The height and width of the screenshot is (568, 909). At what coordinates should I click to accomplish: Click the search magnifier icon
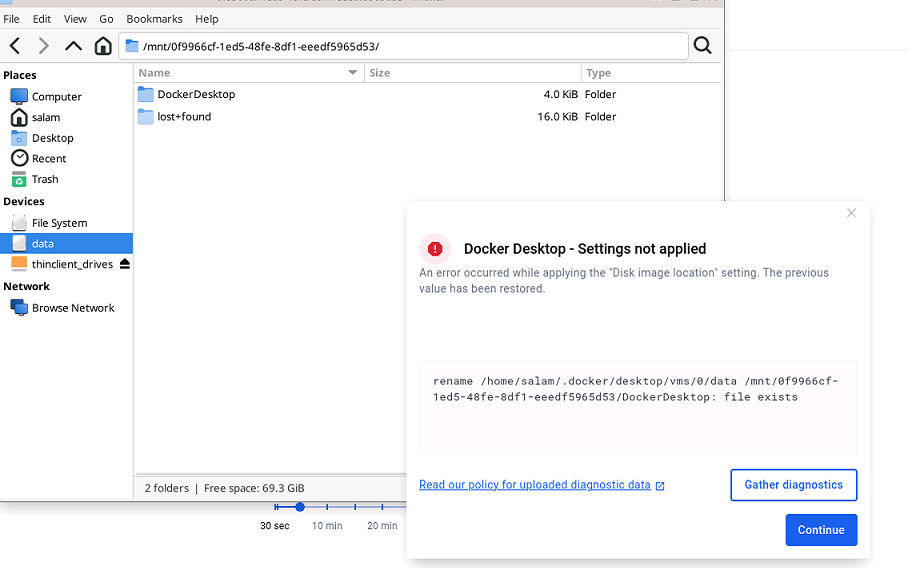[x=703, y=45]
